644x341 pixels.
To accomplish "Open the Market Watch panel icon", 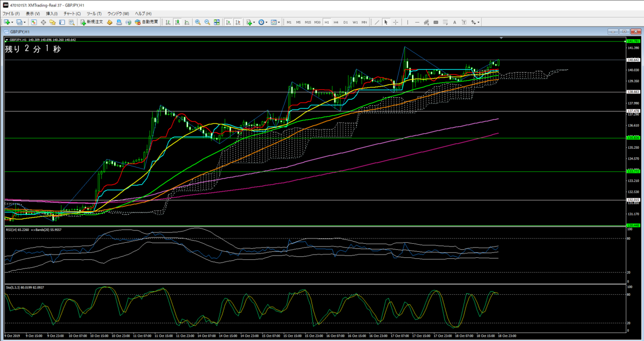I will pyautogui.click(x=34, y=22).
